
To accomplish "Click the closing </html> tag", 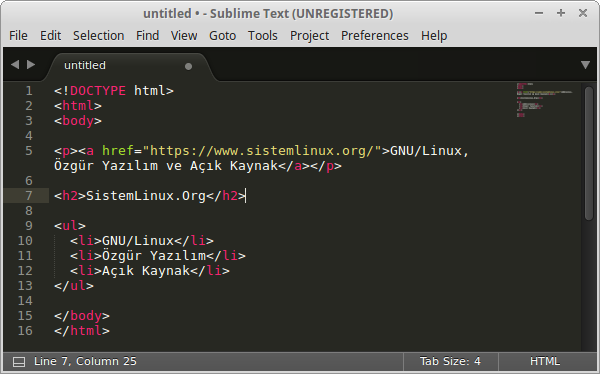I will [82, 331].
